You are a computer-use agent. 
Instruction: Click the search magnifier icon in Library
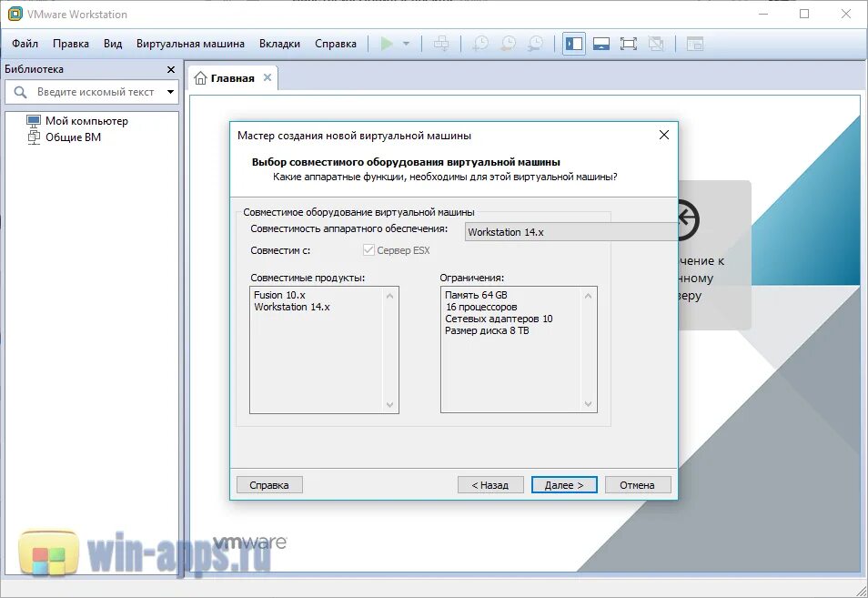(21, 92)
